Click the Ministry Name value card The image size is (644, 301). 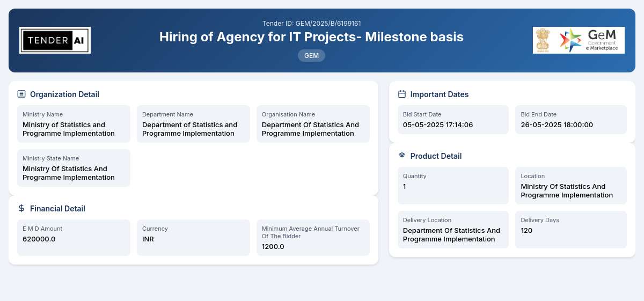pos(74,124)
